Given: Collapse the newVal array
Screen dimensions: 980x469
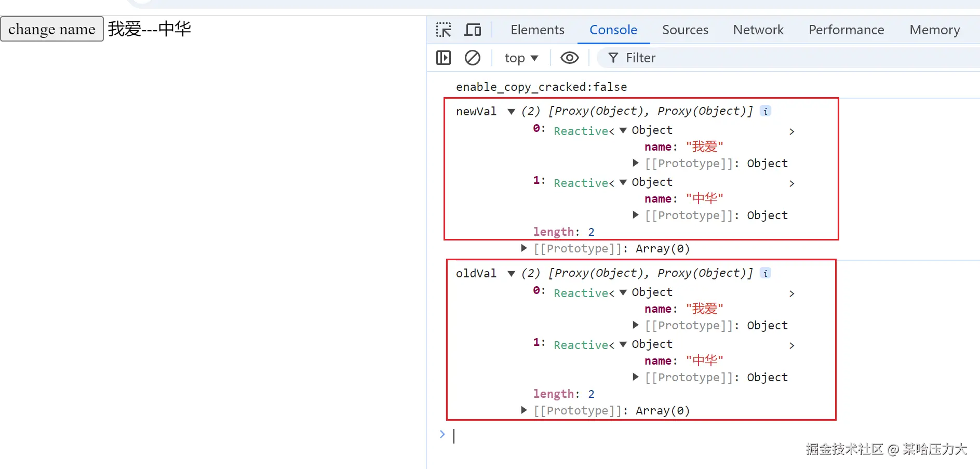Looking at the screenshot, I should [x=512, y=111].
